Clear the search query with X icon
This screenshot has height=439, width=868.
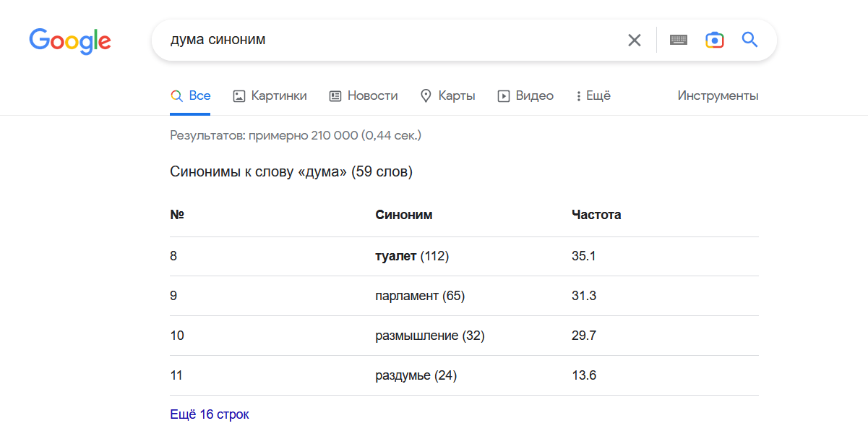(x=635, y=41)
